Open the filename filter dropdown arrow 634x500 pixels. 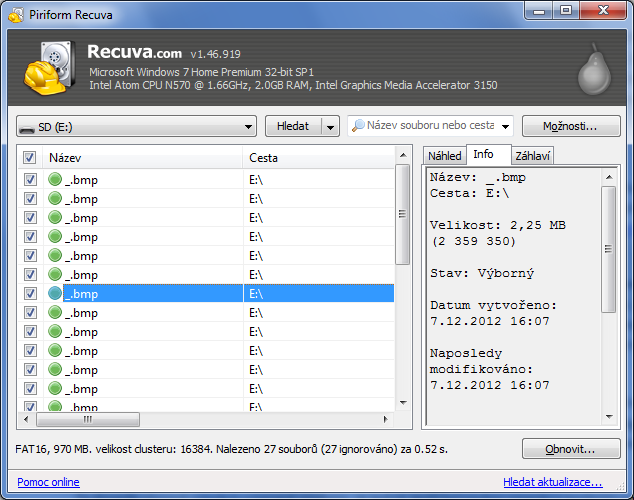click(x=505, y=127)
